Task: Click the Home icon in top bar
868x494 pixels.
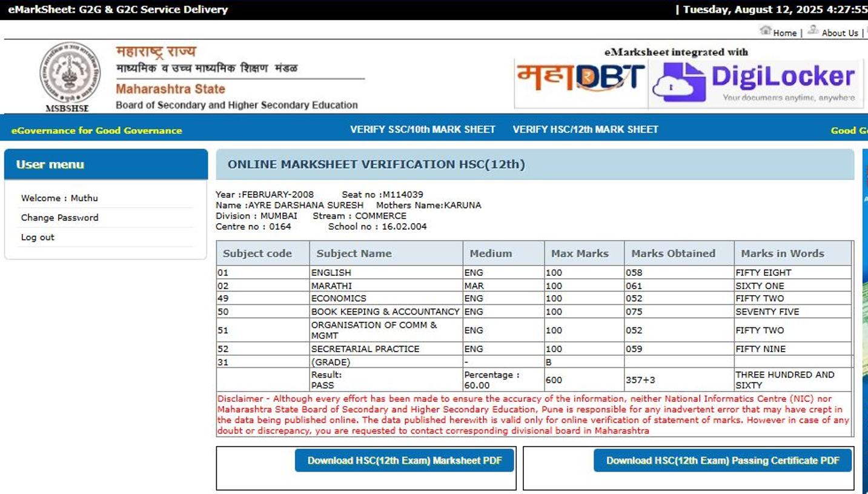Action: coord(766,30)
